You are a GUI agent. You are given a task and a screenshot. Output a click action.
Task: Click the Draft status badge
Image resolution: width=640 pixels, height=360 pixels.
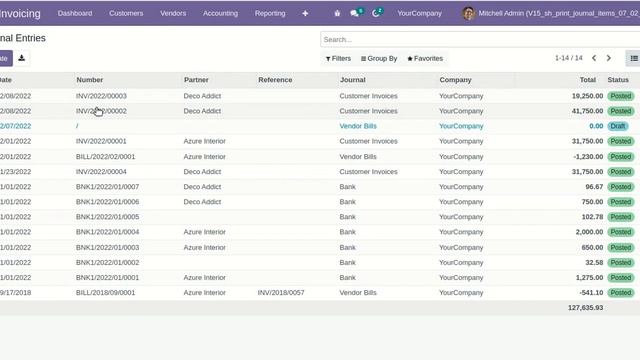(618, 126)
